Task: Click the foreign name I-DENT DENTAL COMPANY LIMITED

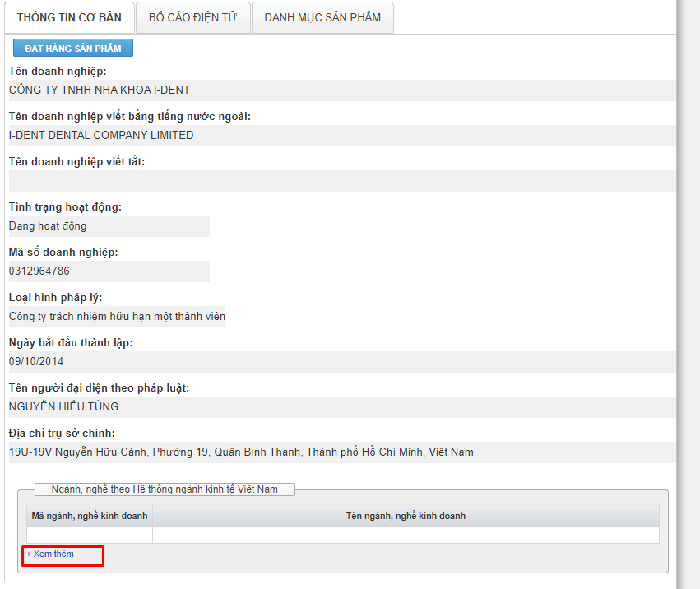Action: point(101,136)
